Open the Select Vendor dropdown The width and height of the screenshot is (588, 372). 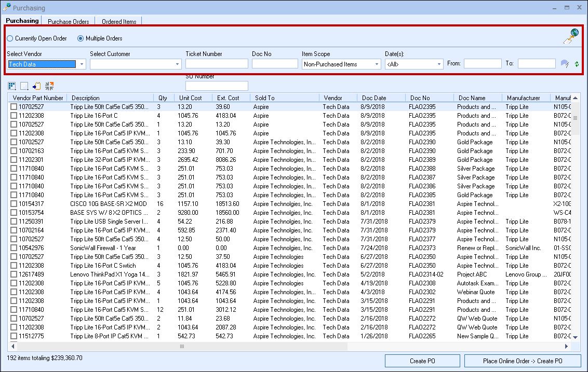[x=82, y=64]
